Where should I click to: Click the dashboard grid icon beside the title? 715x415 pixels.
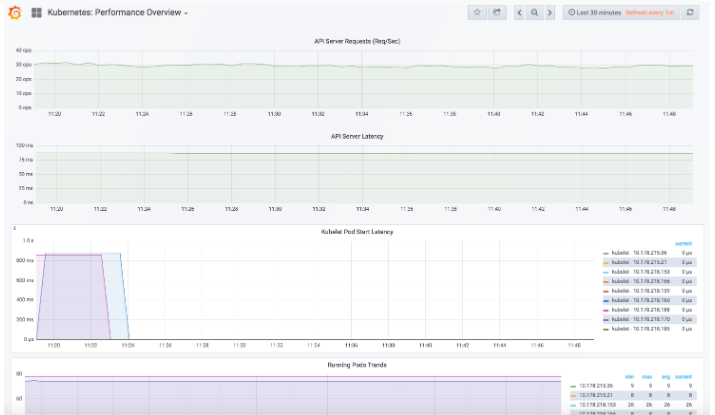coord(36,13)
